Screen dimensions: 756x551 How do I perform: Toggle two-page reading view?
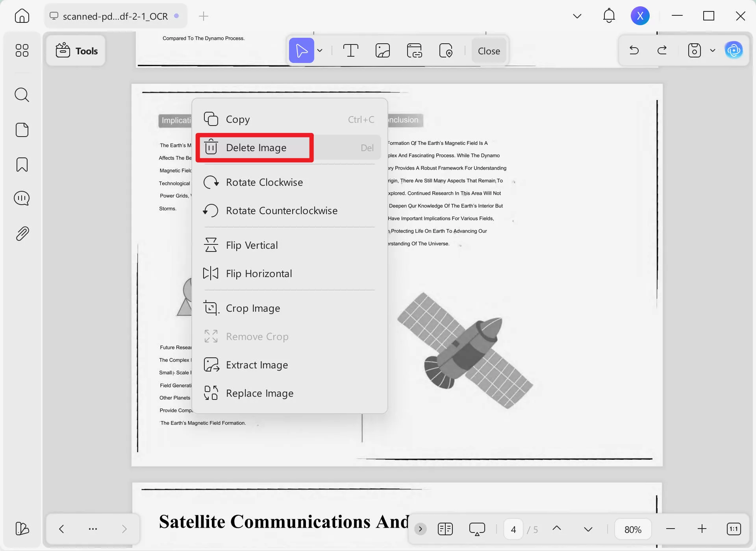coord(445,529)
